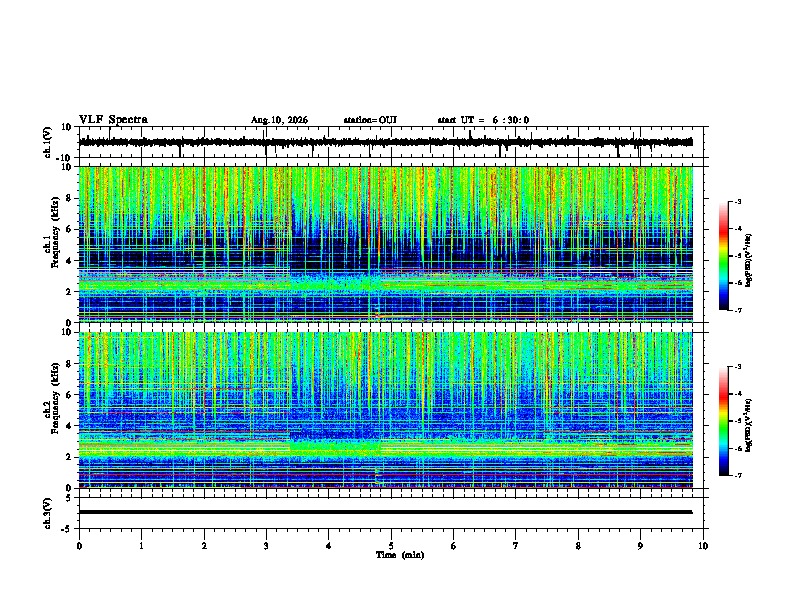Screen dimensions: 792x612
Task: Click the "8" kHz tick of ch.1 spectrogram
Action: (x=70, y=198)
